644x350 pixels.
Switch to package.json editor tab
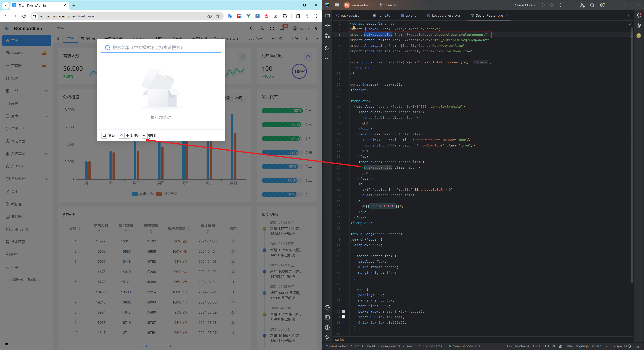point(349,15)
